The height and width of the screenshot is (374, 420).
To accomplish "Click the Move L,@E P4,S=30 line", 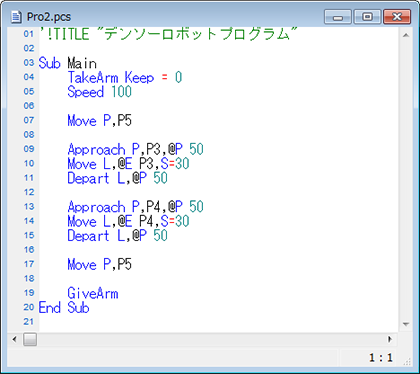I will click(x=128, y=221).
